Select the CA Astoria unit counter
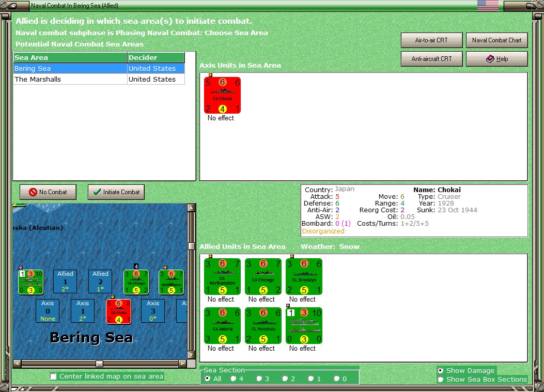Image resolution: width=544 pixels, height=392 pixels. [x=222, y=325]
